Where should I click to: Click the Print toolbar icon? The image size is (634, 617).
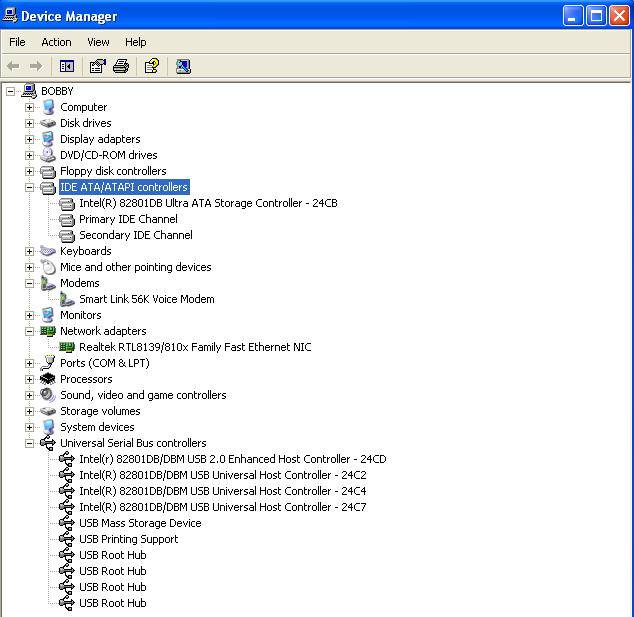click(121, 66)
